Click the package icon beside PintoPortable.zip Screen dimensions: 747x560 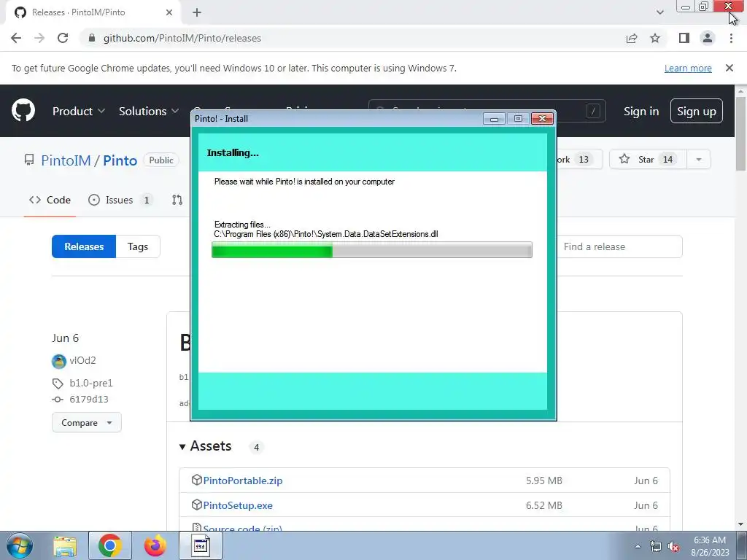coord(196,480)
